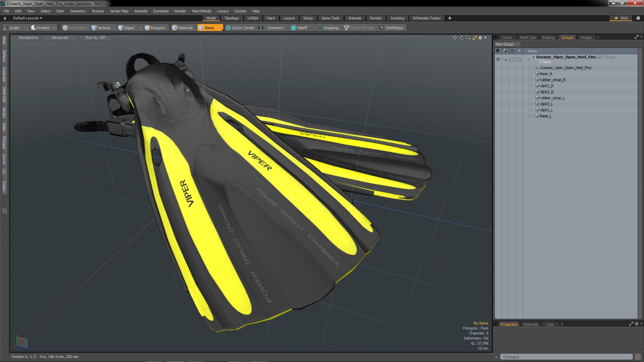
Task: Select the Sculpt tool brush icon
Action: coord(5,28)
